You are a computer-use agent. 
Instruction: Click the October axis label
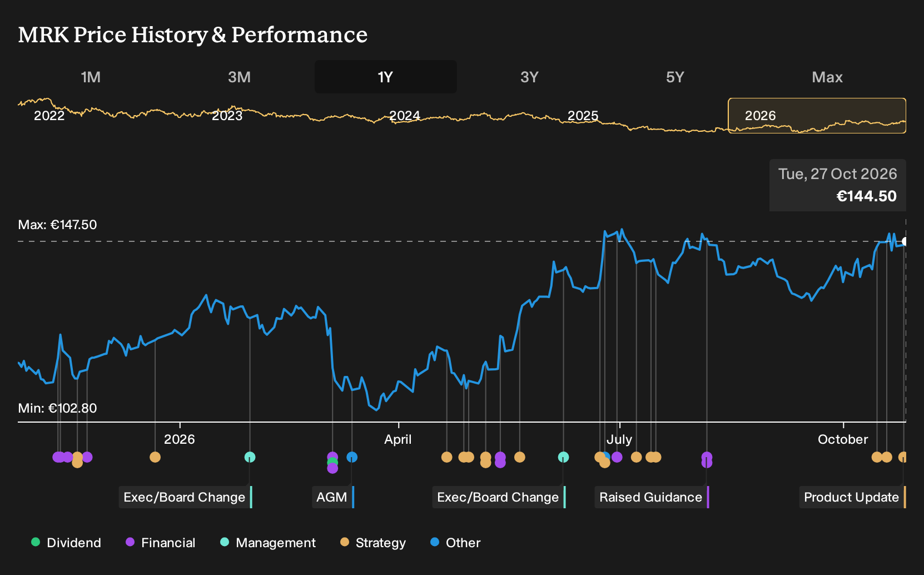click(x=843, y=439)
